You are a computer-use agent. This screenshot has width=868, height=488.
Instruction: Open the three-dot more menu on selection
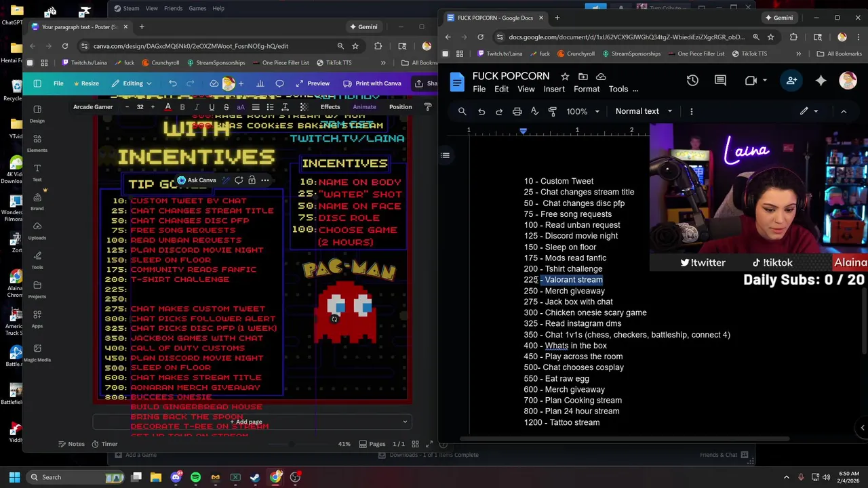coord(265,180)
